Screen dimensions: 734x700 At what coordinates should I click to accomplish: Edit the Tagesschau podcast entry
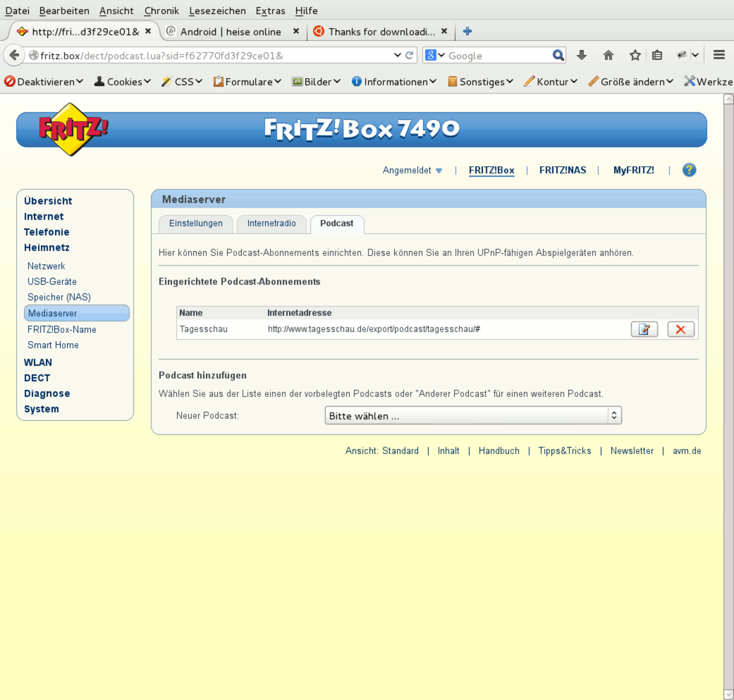644,329
